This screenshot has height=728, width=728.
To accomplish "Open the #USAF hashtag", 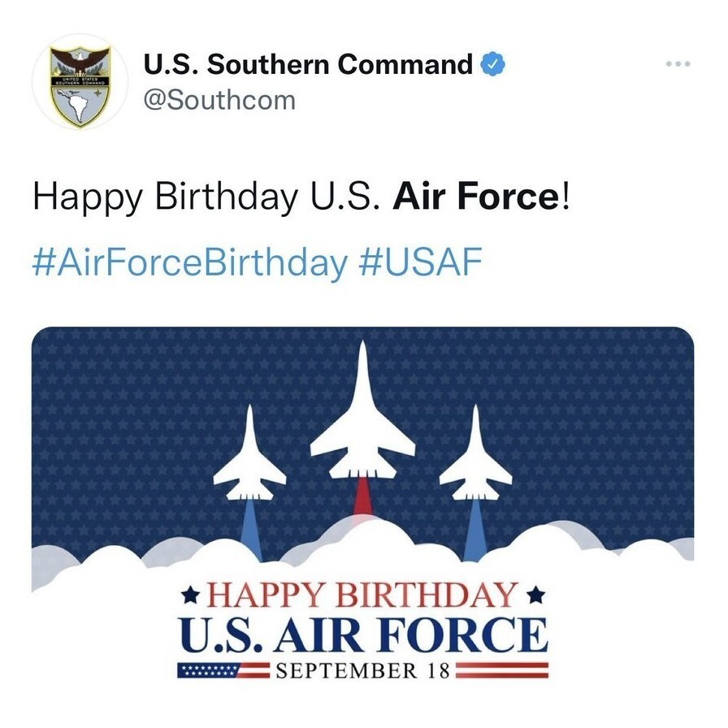I will pyautogui.click(x=420, y=262).
